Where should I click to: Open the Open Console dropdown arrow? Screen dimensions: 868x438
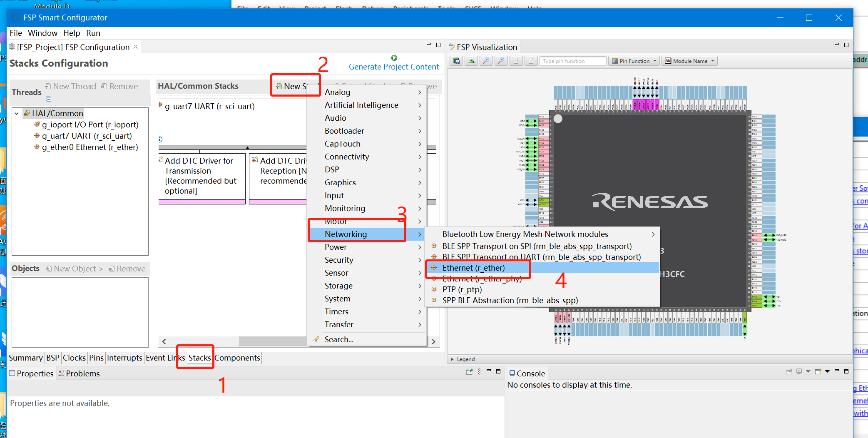coord(828,371)
